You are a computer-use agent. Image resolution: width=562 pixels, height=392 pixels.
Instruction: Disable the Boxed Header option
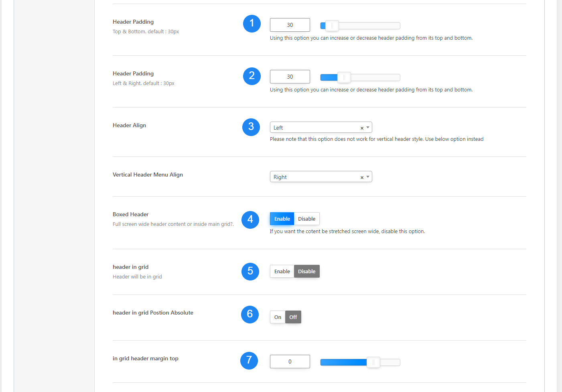click(306, 219)
